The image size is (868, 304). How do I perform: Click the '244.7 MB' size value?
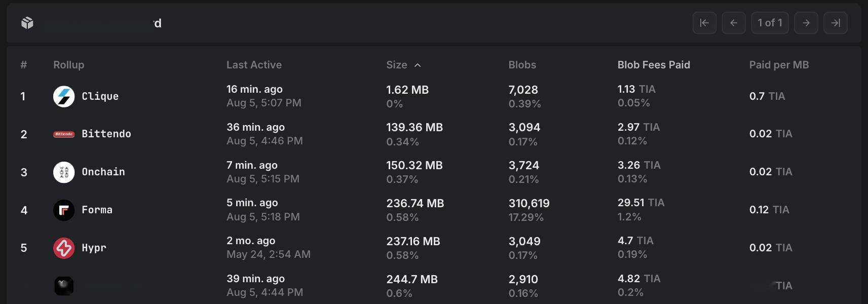[412, 279]
